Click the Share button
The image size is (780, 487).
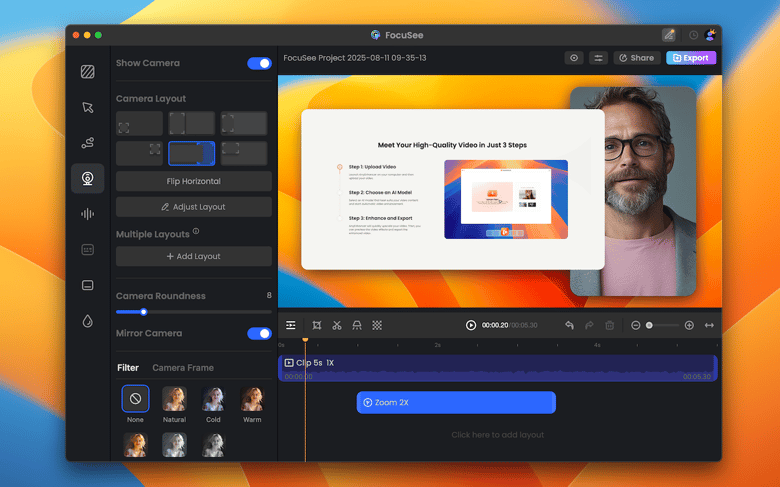point(637,58)
